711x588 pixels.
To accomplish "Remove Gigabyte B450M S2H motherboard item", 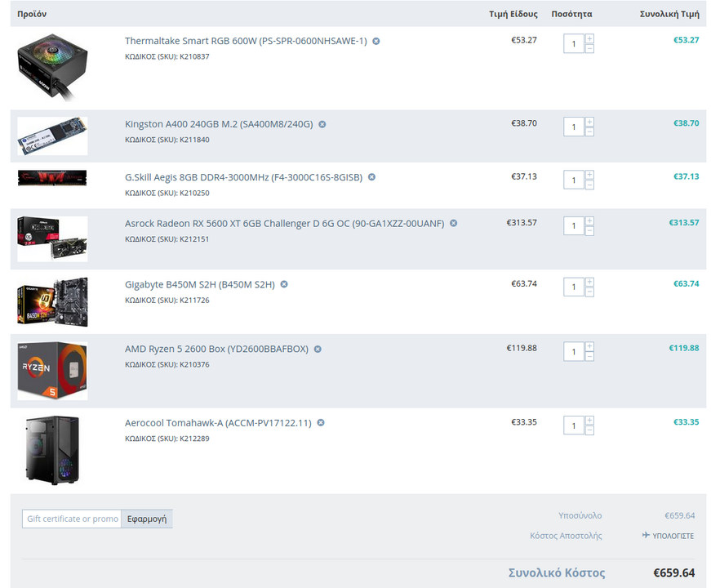I will [284, 284].
